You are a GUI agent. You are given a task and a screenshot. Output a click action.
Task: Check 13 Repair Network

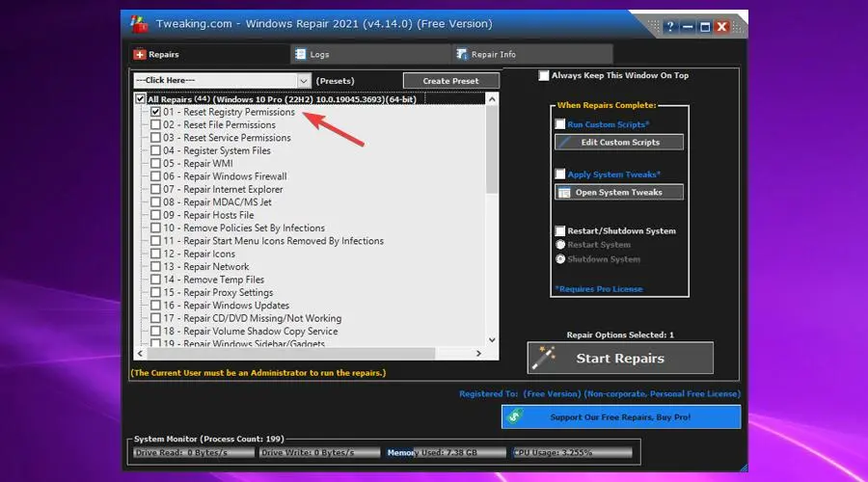pos(155,267)
